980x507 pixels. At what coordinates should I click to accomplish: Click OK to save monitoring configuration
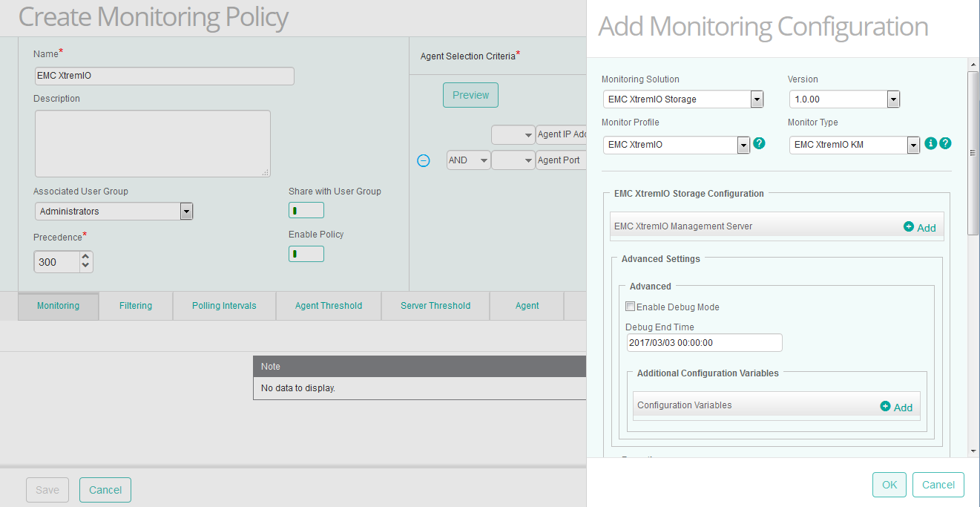(889, 484)
